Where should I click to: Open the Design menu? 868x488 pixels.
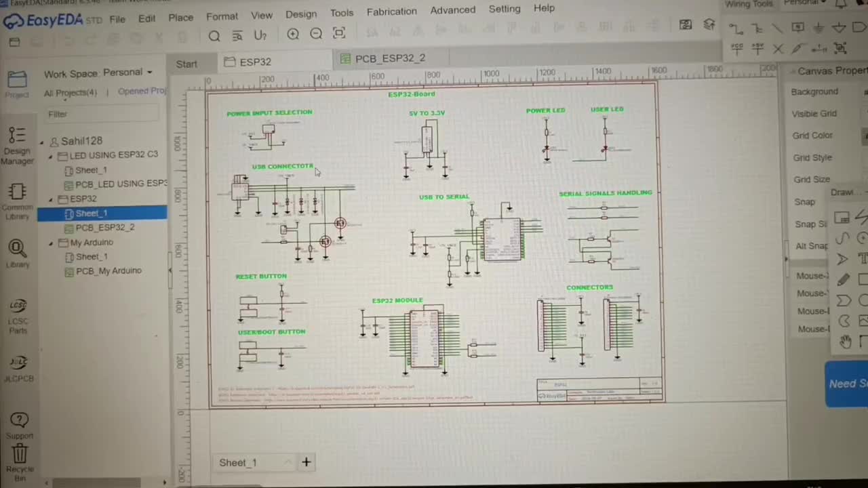tap(301, 14)
